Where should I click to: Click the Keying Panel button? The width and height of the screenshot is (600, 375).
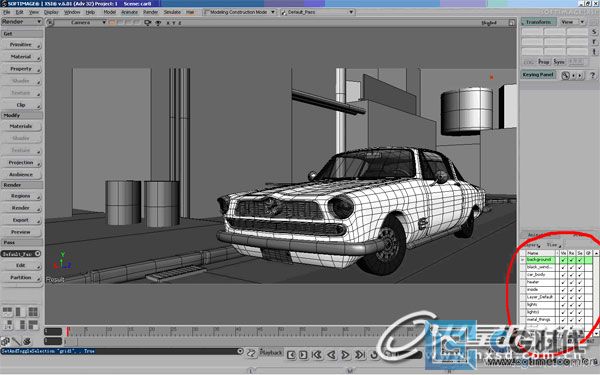538,75
